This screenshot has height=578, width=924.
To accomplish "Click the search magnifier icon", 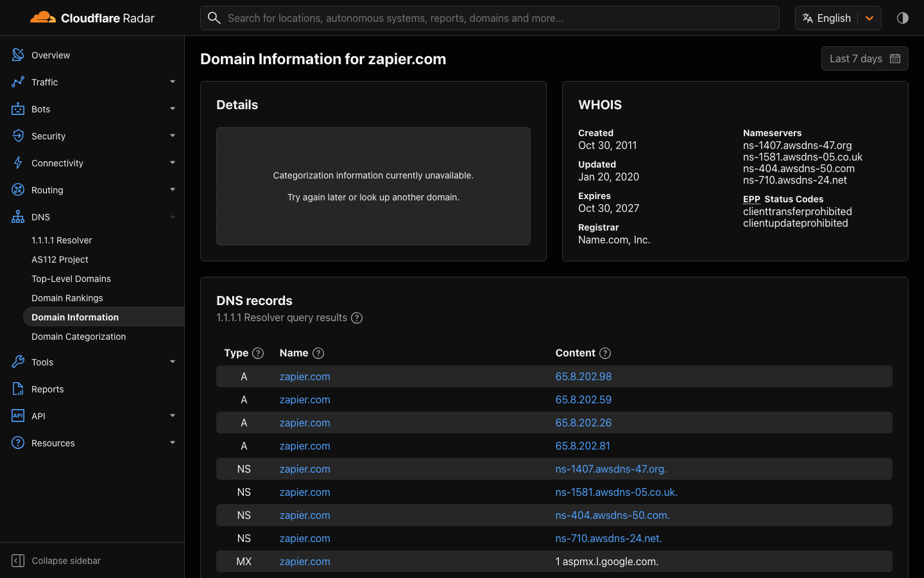I will pos(214,18).
